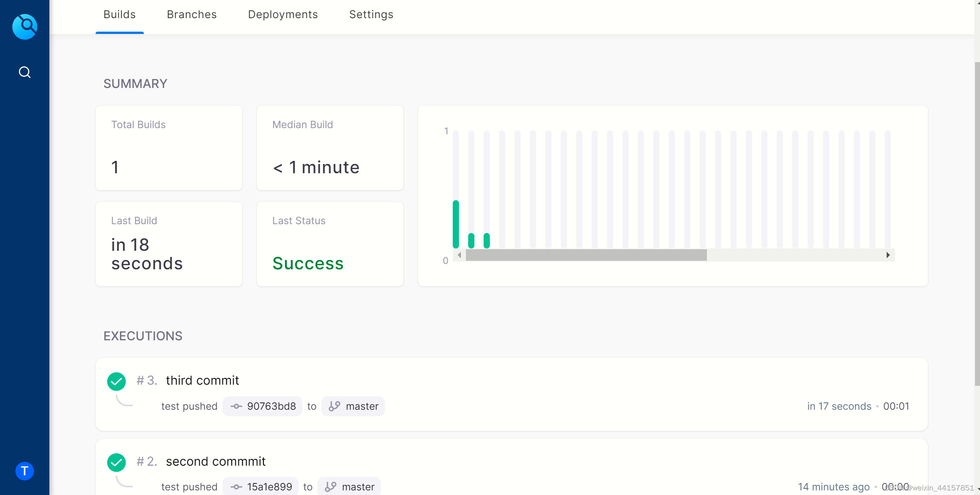
Task: Click on master branch label link
Action: 352,405
